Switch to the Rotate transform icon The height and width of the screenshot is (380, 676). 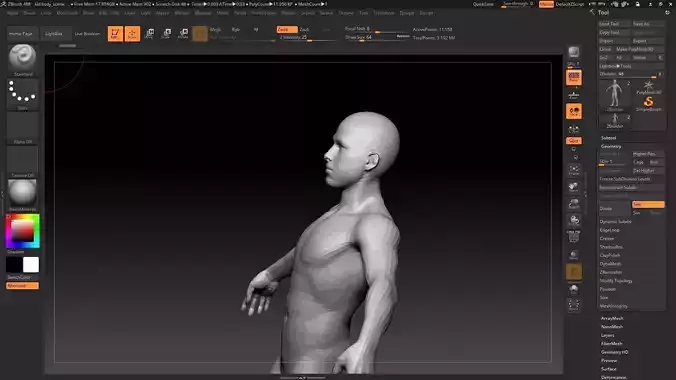pyautogui.click(x=183, y=34)
